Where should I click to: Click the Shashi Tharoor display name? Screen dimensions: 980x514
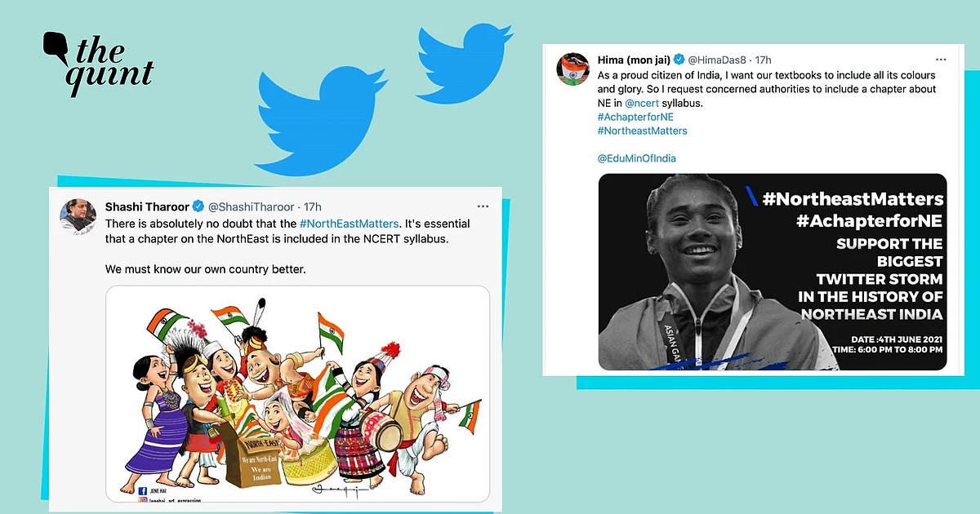(x=147, y=206)
